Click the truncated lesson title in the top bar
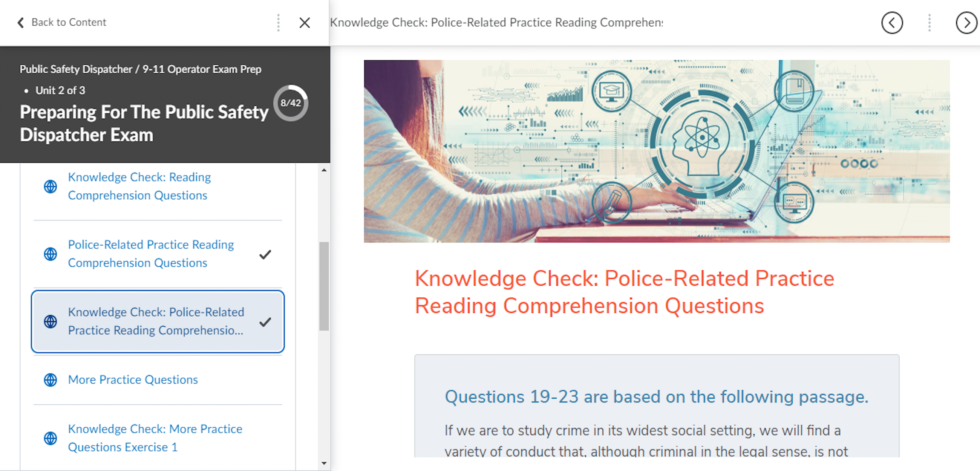 click(x=495, y=23)
